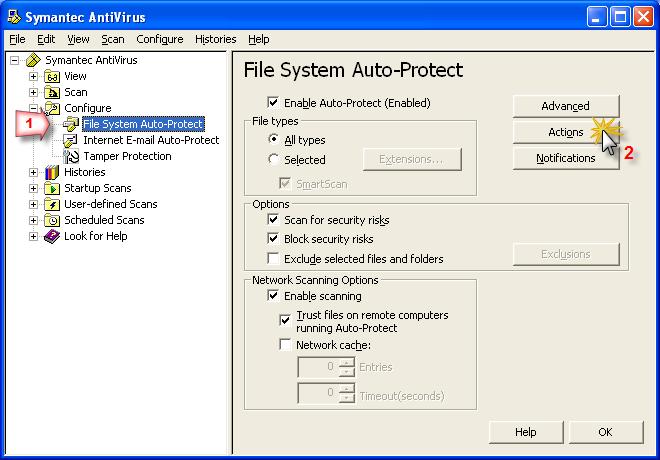Expand the View tree node
The height and width of the screenshot is (460, 660).
click(x=33, y=77)
